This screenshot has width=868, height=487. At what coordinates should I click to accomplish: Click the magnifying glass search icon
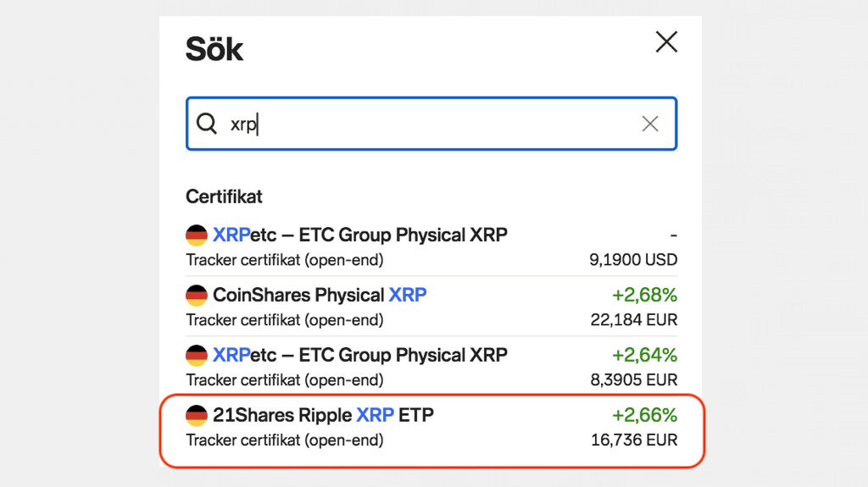coord(207,124)
